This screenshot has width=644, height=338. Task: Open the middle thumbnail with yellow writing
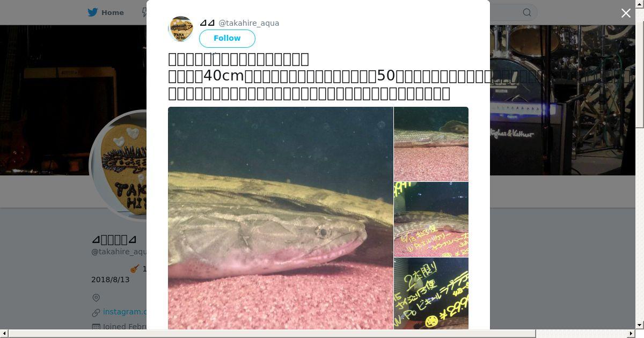(431, 219)
